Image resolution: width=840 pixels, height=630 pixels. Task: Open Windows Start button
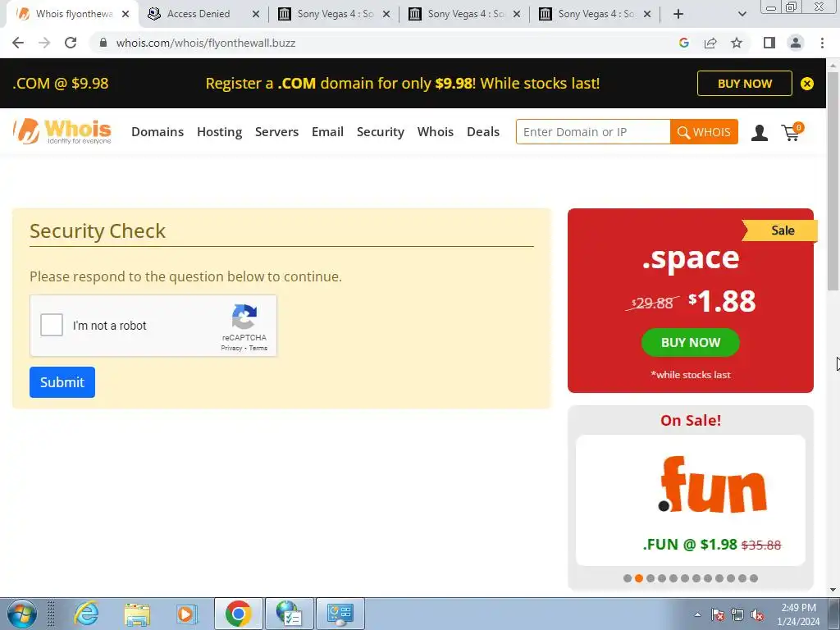coord(22,614)
